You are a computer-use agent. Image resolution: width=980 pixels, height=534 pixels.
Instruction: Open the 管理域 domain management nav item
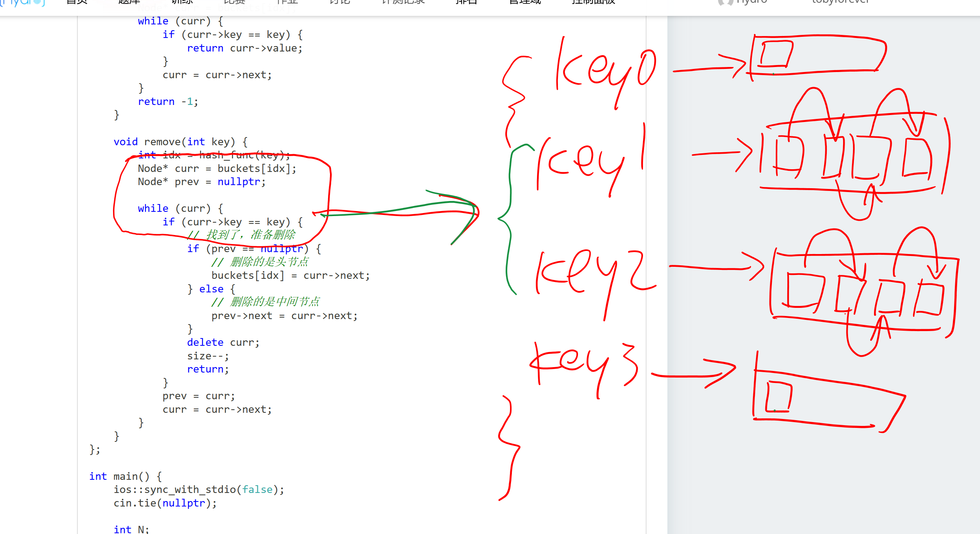(x=525, y=2)
